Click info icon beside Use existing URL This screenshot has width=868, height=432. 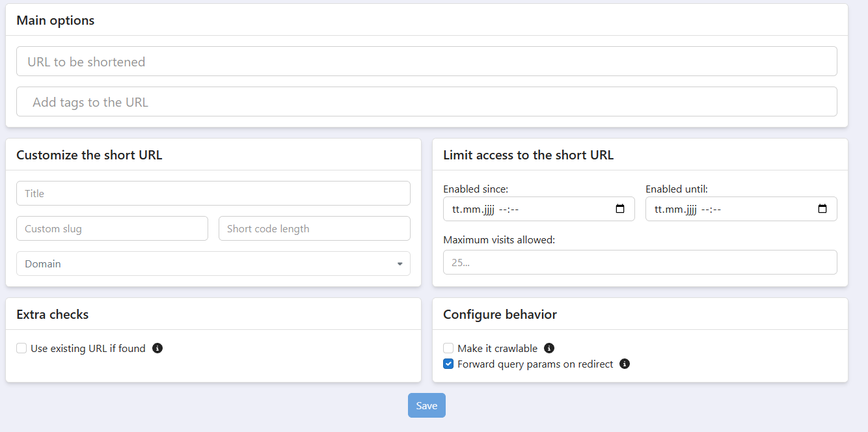point(157,348)
